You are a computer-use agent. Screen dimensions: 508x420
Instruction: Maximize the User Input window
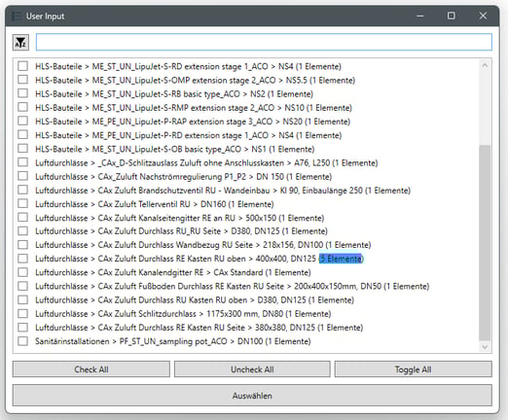coord(451,16)
